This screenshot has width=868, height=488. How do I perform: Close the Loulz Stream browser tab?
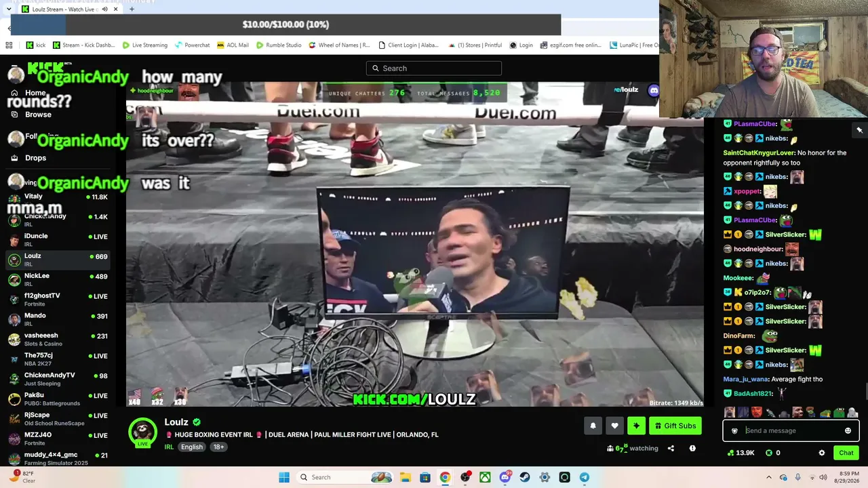[115, 9]
